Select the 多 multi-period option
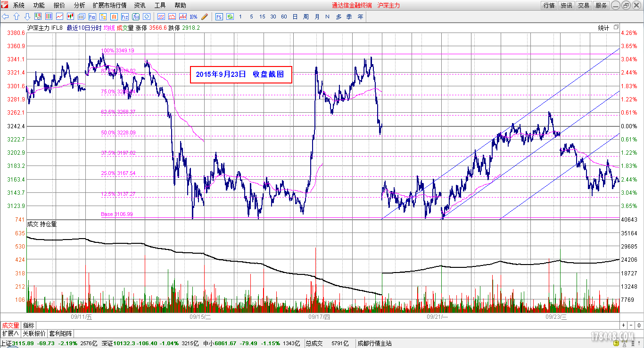This screenshot has height=348, width=644. click(339, 17)
